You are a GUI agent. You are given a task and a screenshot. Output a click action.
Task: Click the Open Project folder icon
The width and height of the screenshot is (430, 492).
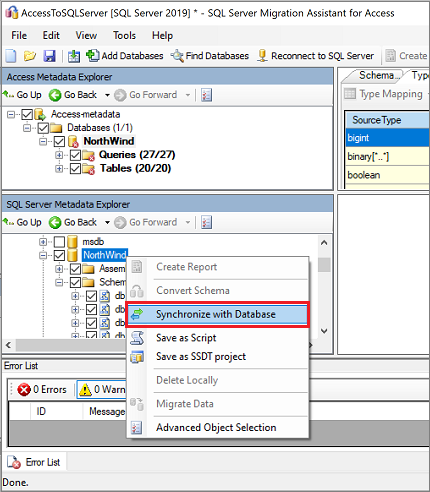pyautogui.click(x=30, y=56)
